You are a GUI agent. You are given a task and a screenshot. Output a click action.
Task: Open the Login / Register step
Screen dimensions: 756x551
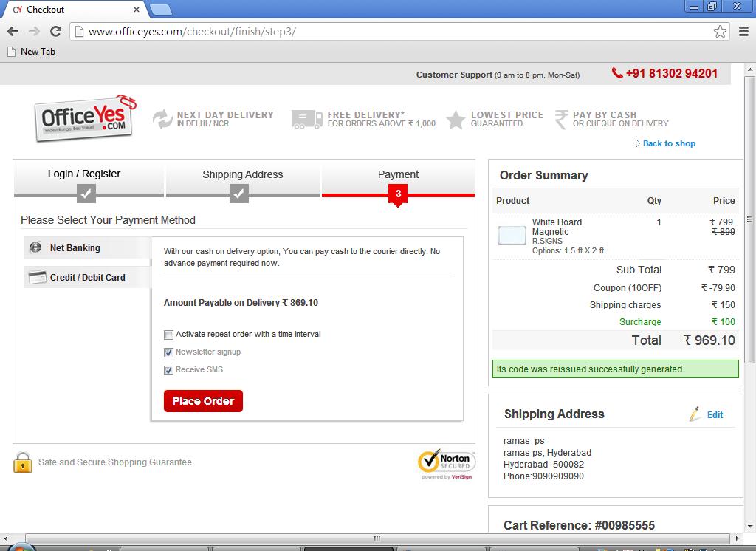(x=84, y=174)
